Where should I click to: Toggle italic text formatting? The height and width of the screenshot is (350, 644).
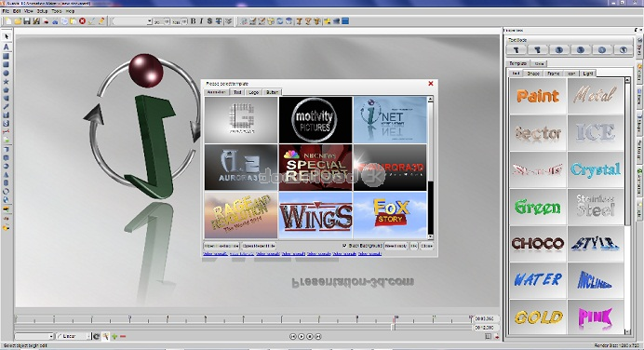coord(201,21)
